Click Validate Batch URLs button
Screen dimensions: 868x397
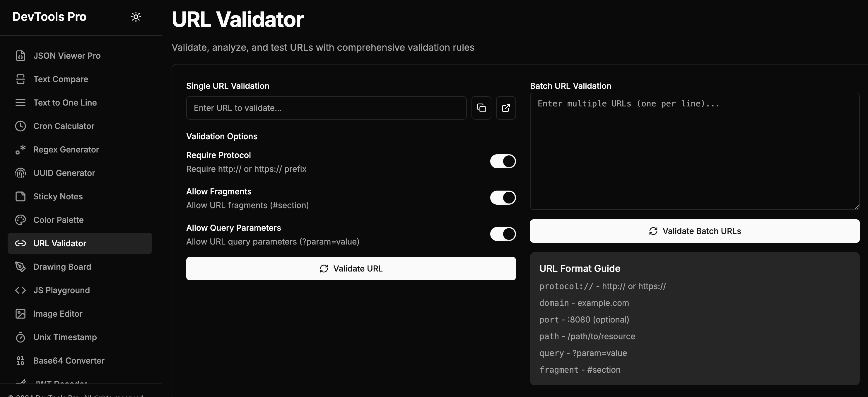[x=694, y=231]
